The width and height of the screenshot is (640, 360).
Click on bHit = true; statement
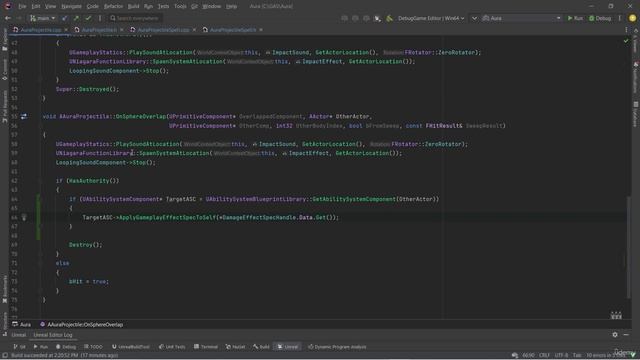click(x=89, y=281)
